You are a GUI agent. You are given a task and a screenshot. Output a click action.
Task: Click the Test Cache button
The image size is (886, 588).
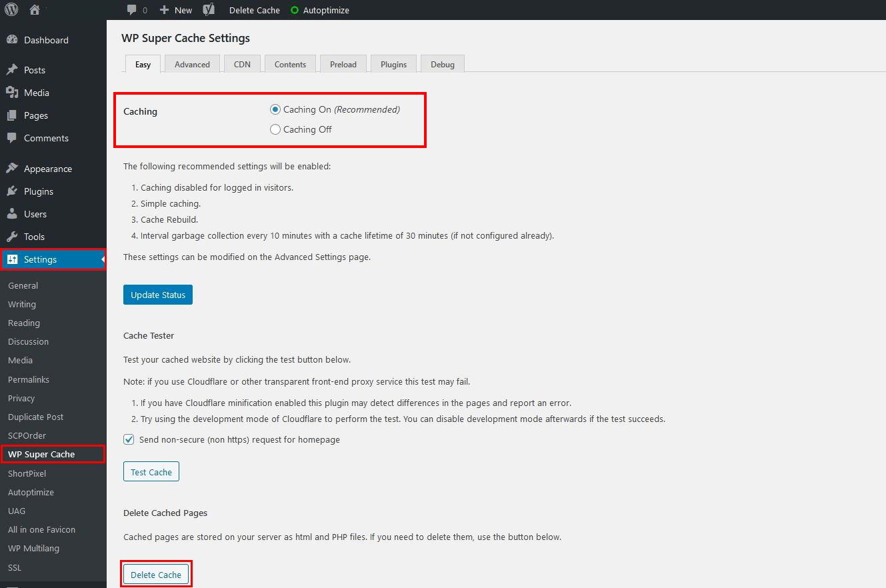[x=151, y=471]
